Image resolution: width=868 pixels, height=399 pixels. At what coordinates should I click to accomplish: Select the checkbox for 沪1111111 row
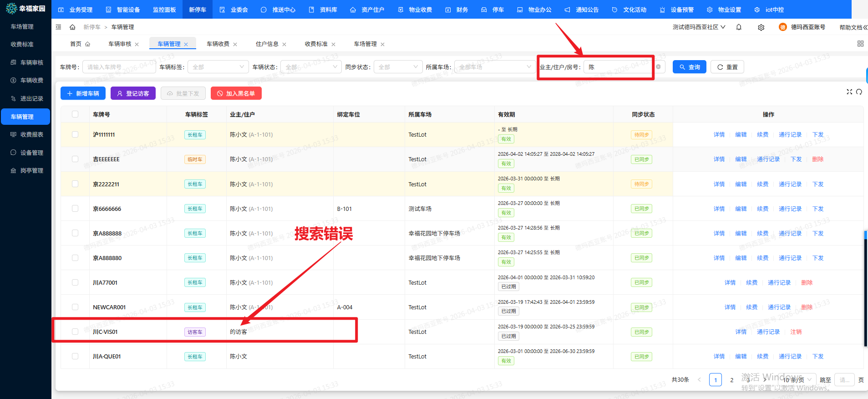click(75, 134)
